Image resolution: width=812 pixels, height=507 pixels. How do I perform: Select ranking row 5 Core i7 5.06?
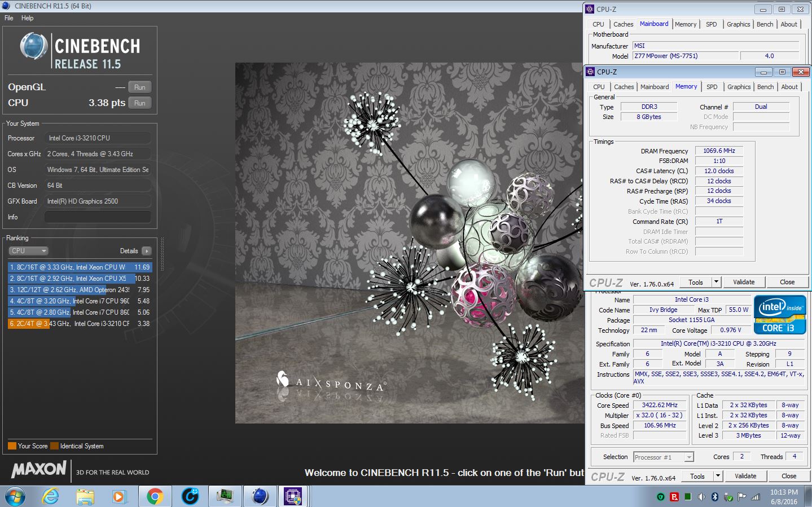coord(80,312)
